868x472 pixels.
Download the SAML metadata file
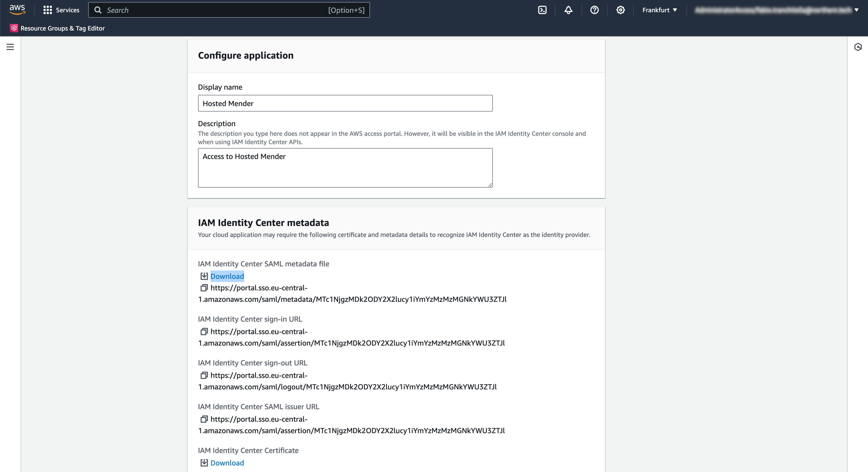[x=227, y=277]
